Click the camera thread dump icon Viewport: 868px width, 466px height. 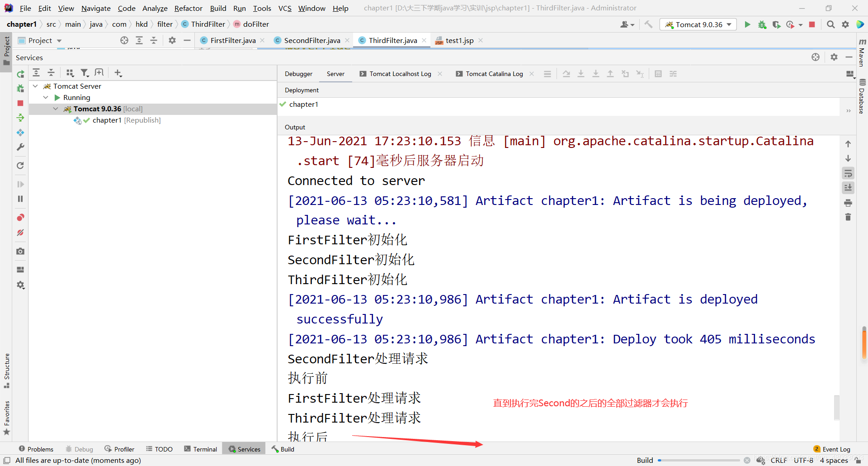20,251
